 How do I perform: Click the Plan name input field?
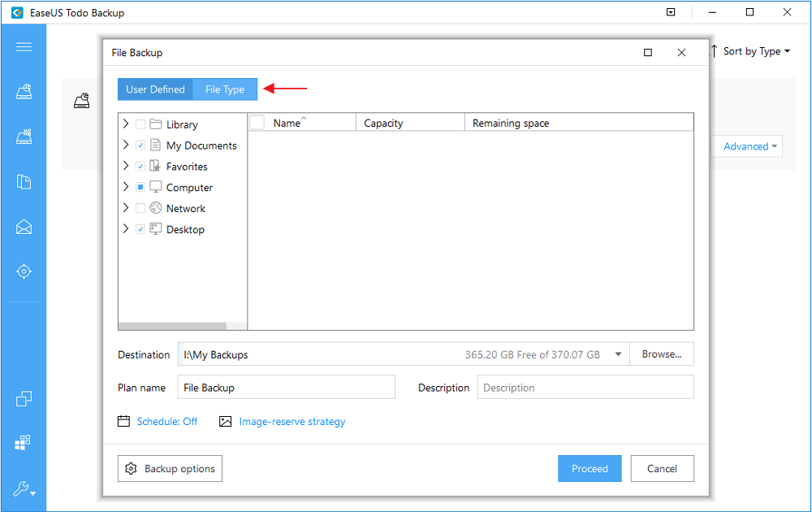click(286, 388)
